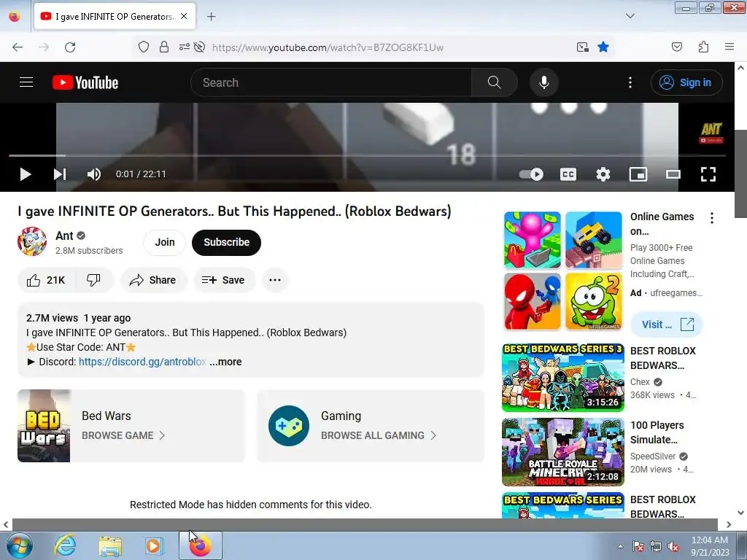
Task: Open more actions ellipsis under video
Action: click(x=275, y=280)
